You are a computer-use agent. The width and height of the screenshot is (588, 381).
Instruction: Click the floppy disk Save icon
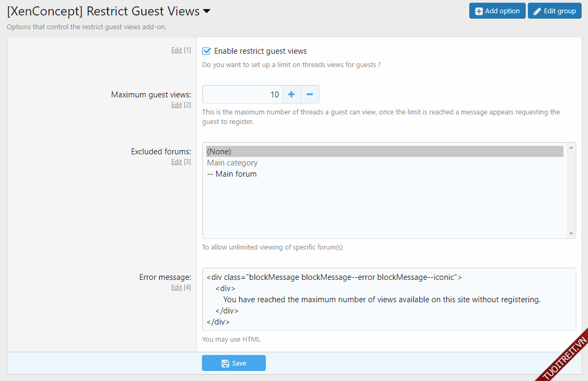tap(225, 363)
